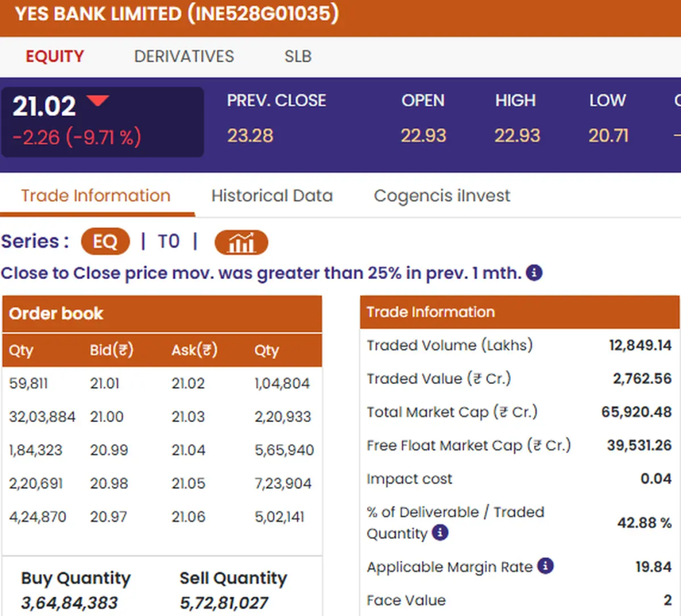Click bid quantity 1,84,323

[x=36, y=450]
